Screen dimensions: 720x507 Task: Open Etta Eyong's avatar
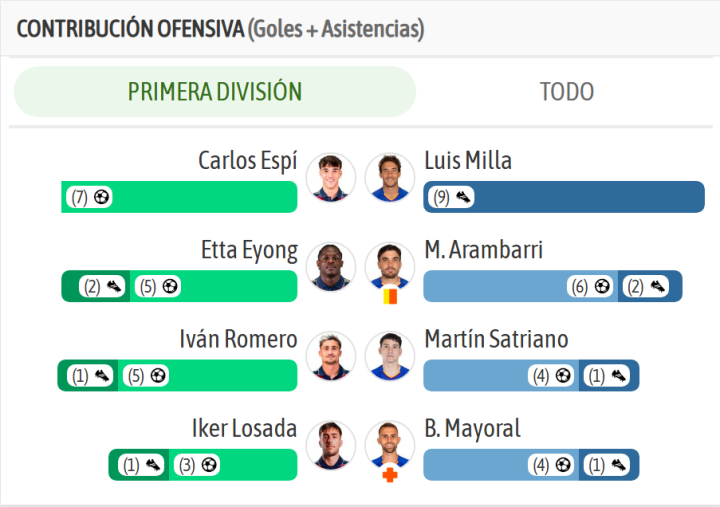(x=331, y=266)
